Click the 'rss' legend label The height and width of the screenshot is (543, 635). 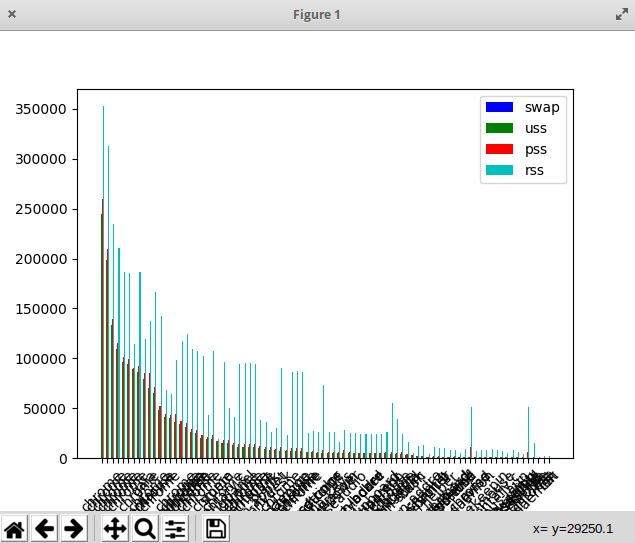pos(534,170)
